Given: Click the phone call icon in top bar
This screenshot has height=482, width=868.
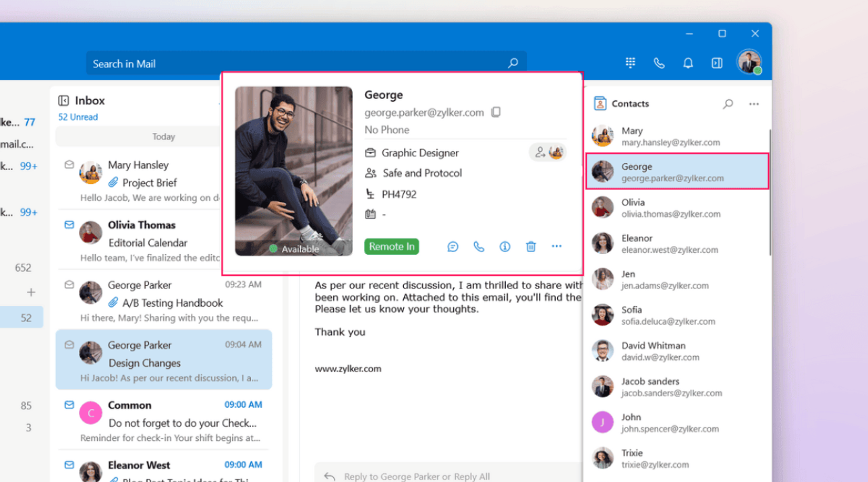Looking at the screenshot, I should tap(659, 63).
